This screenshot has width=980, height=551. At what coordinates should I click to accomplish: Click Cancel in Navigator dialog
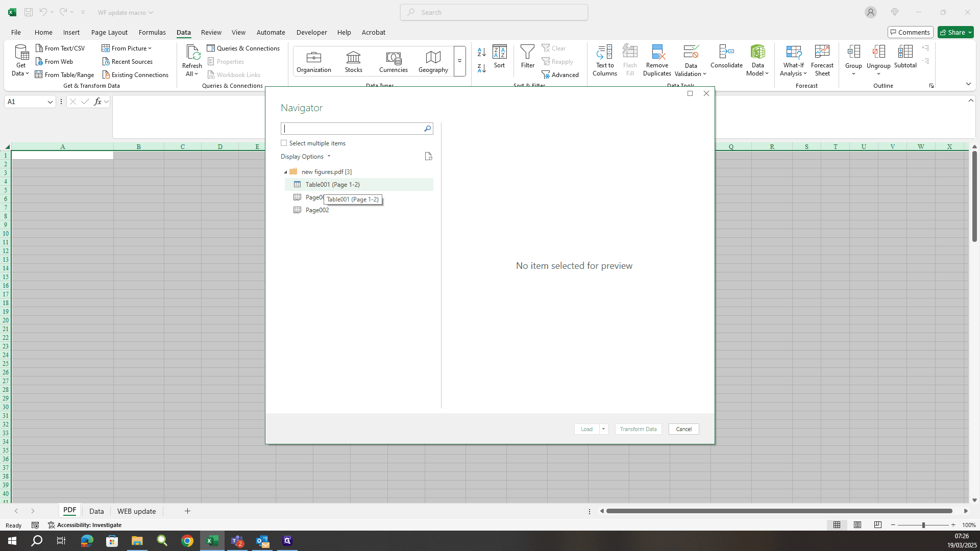click(683, 429)
